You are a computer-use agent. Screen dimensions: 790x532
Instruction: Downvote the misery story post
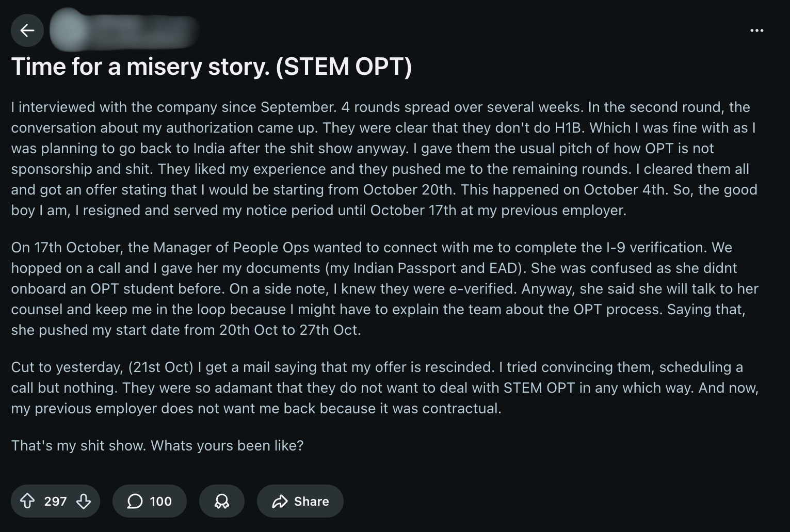84,501
